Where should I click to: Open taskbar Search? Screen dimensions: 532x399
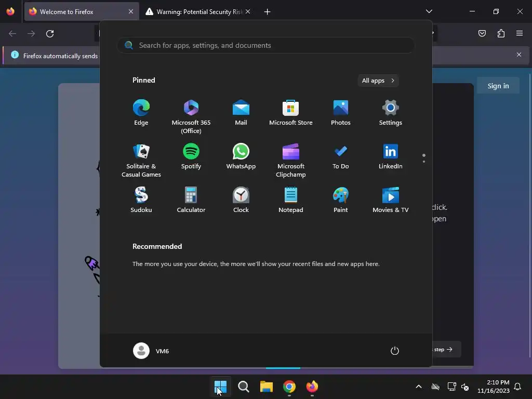pos(243,387)
